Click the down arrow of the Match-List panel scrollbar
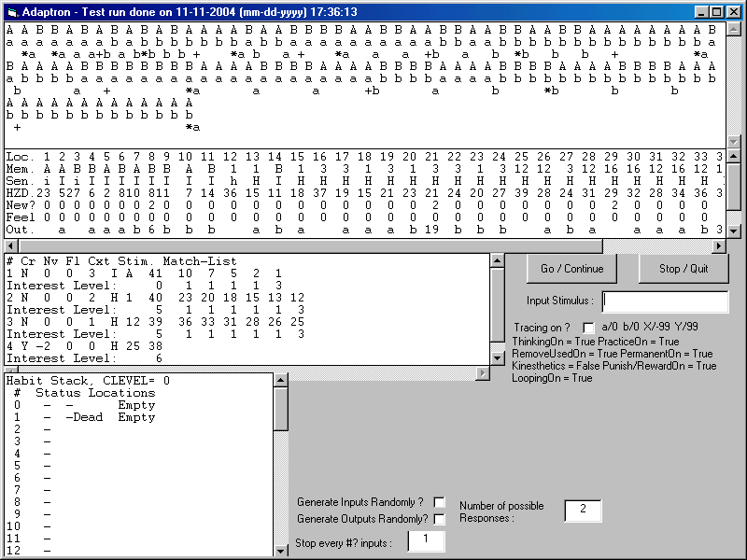This screenshot has height=560, width=747. point(497,358)
